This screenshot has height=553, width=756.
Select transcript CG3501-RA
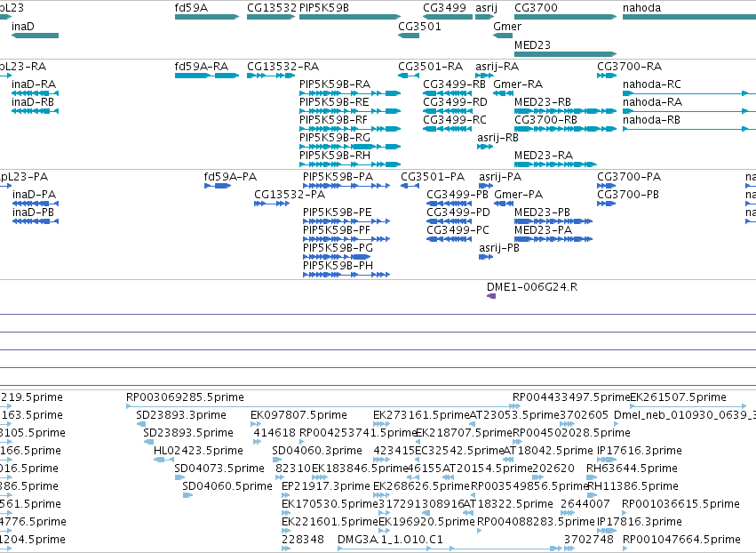(x=409, y=76)
